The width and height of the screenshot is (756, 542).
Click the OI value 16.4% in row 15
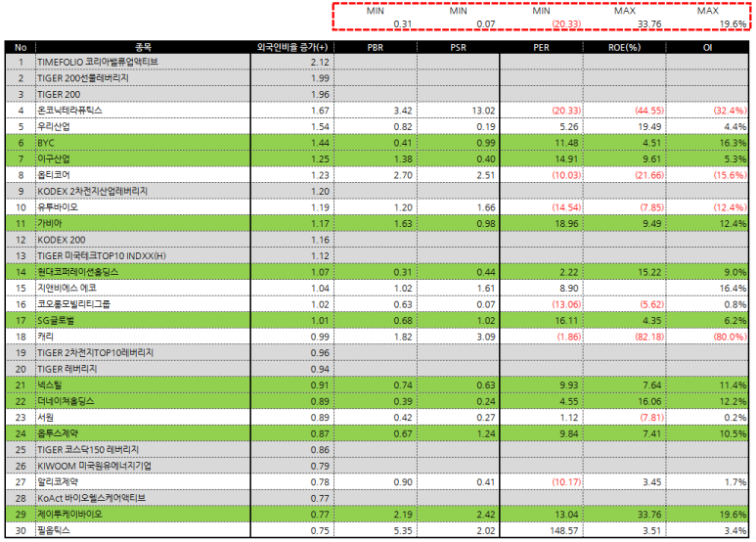(x=733, y=289)
